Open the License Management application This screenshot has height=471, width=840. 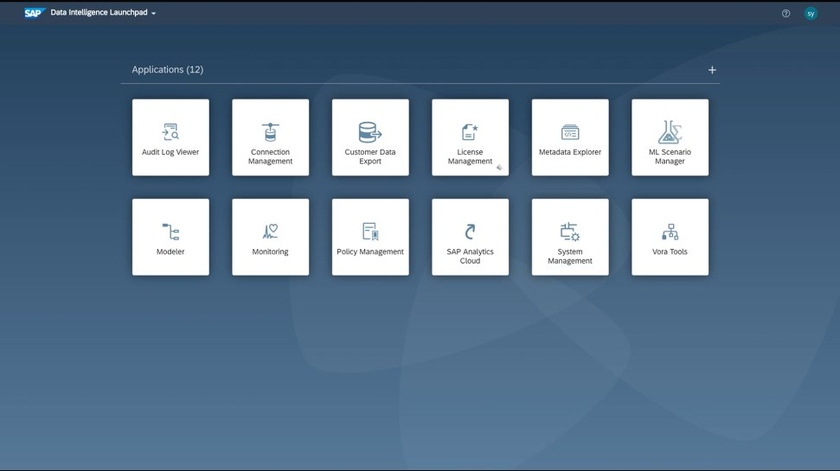pyautogui.click(x=470, y=138)
